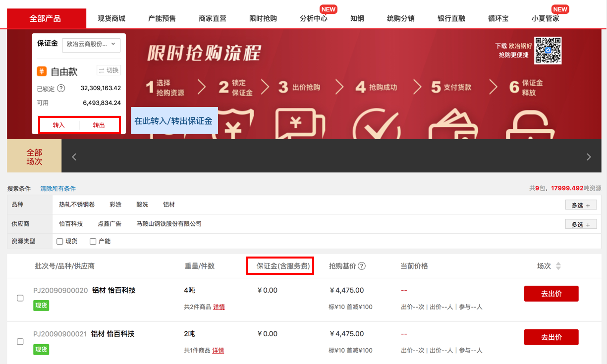This screenshot has height=364, width=607.
Task: Select the checkbox for batch PJ20090900020
Action: (x=20, y=298)
